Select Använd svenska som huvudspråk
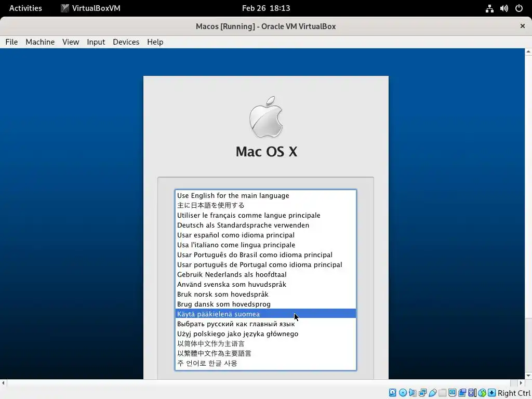 pos(265,284)
